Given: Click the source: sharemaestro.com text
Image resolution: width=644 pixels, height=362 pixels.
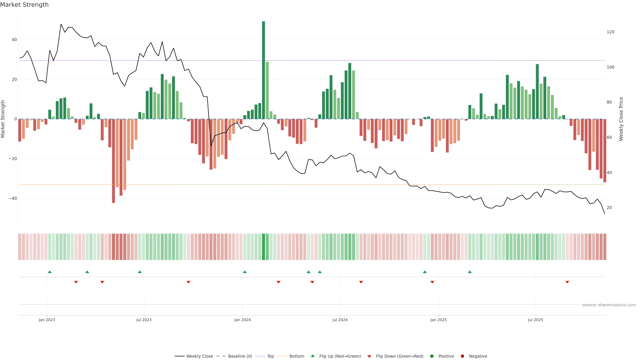Looking at the screenshot, I should [x=609, y=305].
